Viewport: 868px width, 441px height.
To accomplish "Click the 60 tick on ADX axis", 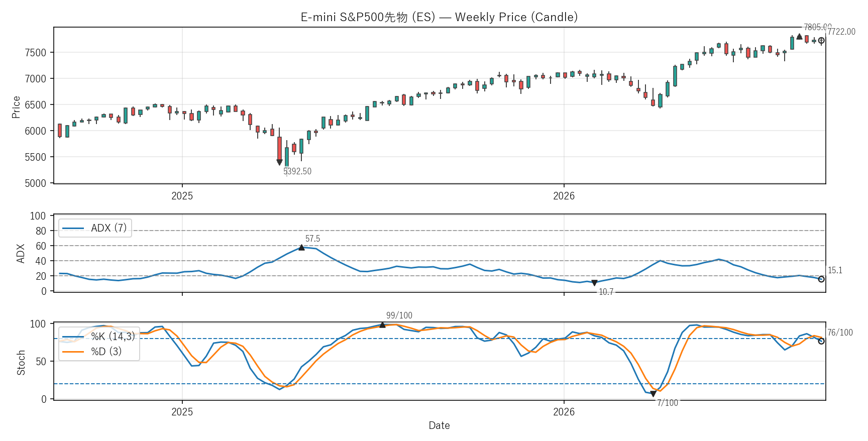I will click(x=41, y=246).
